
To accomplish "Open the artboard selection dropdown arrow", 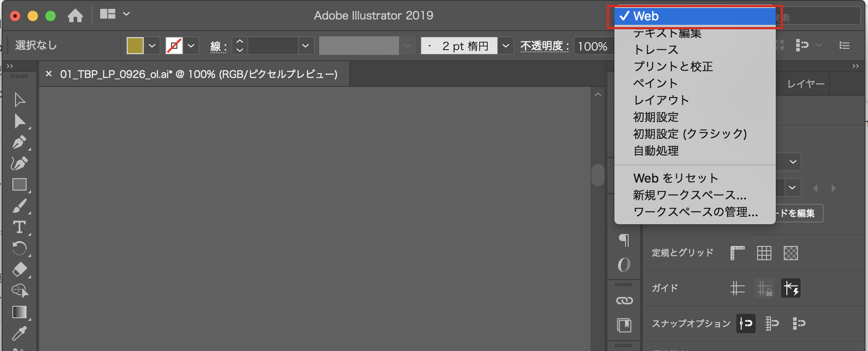I will point(792,187).
